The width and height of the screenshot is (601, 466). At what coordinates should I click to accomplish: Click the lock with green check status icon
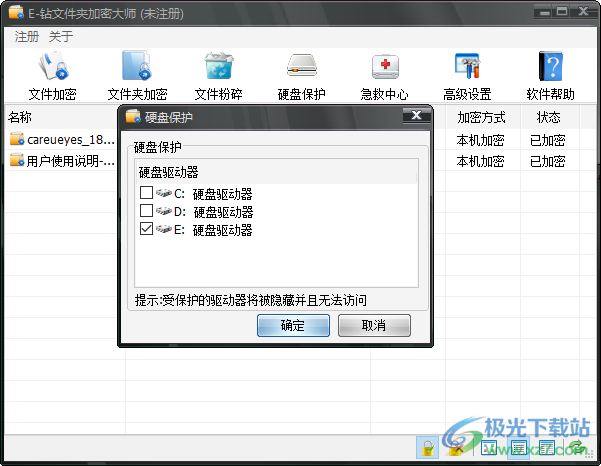428,448
